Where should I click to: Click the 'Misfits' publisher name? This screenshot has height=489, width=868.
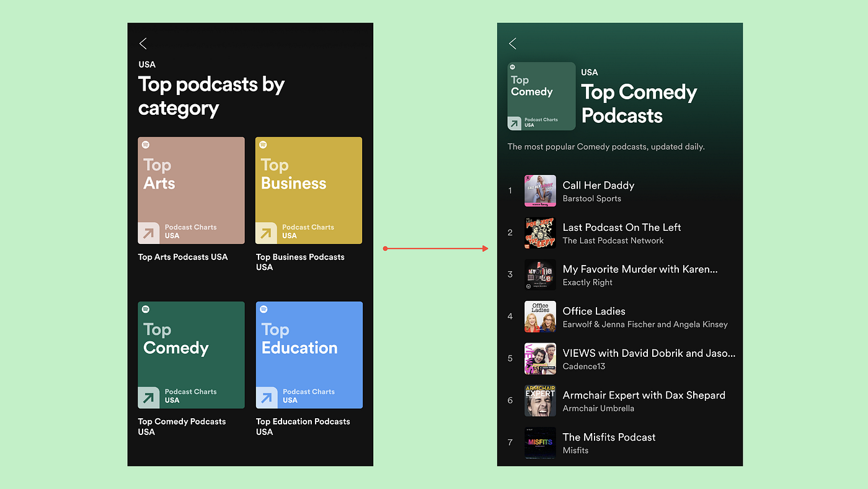tap(575, 451)
